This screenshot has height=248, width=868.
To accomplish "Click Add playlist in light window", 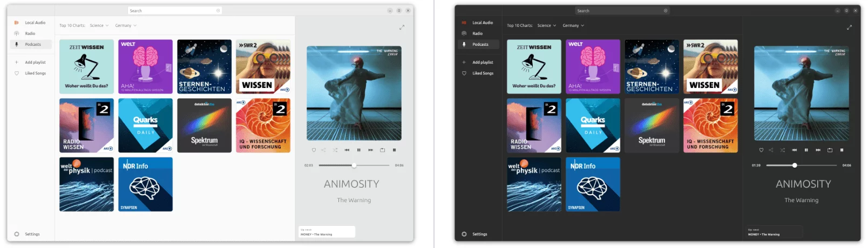I will point(31,63).
